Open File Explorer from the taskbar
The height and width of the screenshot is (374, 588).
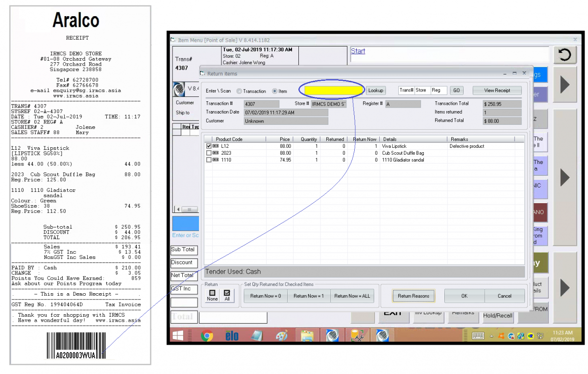(307, 336)
